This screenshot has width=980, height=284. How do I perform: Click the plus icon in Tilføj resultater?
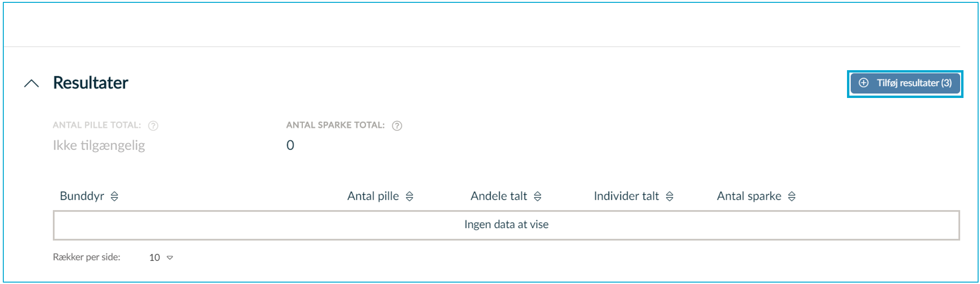pos(864,83)
